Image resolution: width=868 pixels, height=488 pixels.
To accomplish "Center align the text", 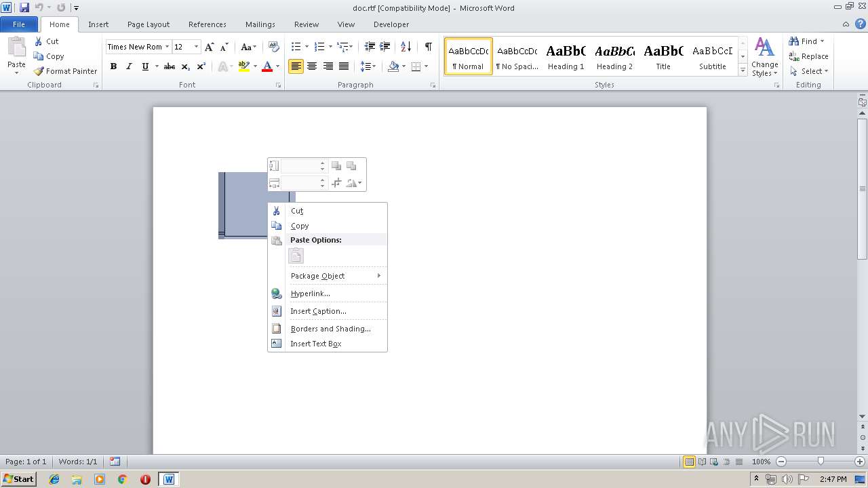I will [x=312, y=66].
